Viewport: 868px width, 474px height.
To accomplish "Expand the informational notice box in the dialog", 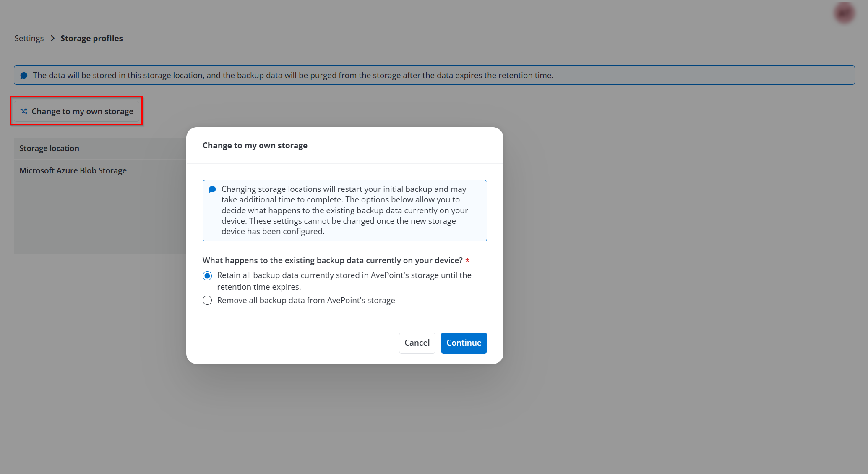I will [344, 210].
